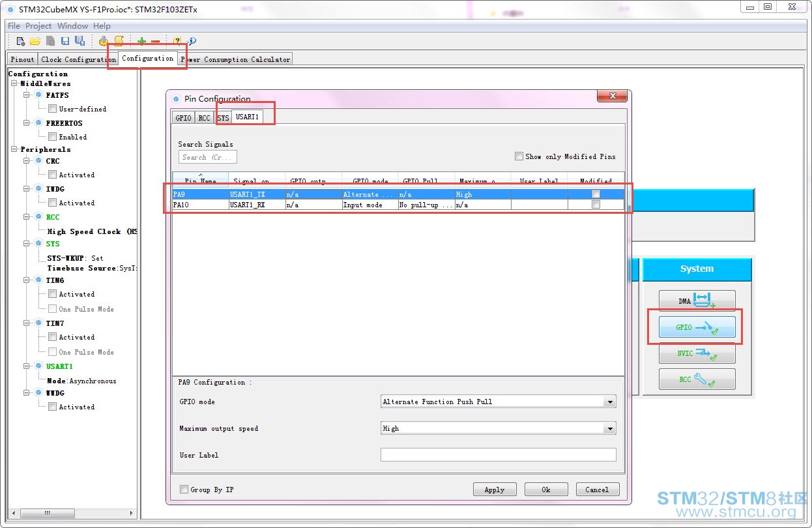
Task: Click the Apply button
Action: click(x=495, y=490)
